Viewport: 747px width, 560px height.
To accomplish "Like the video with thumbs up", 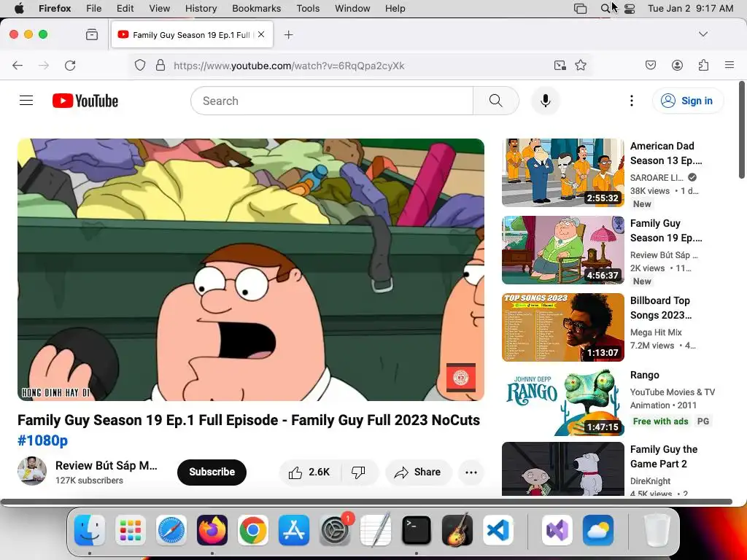I will tap(309, 472).
